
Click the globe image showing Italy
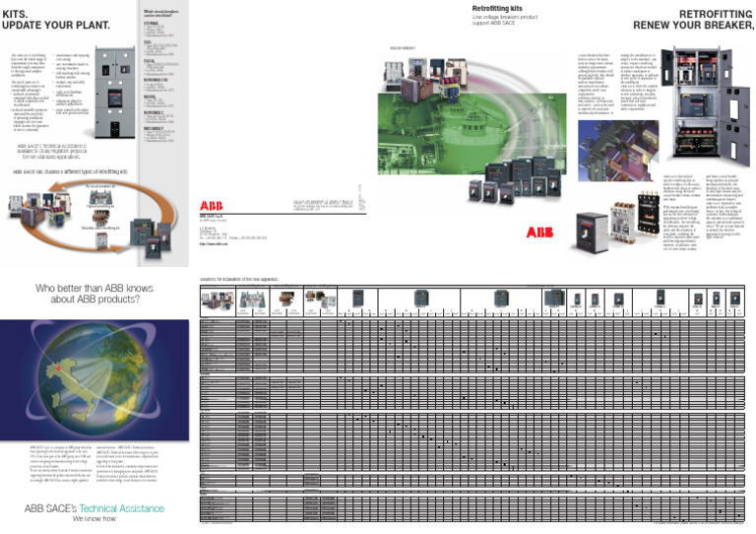[94, 379]
